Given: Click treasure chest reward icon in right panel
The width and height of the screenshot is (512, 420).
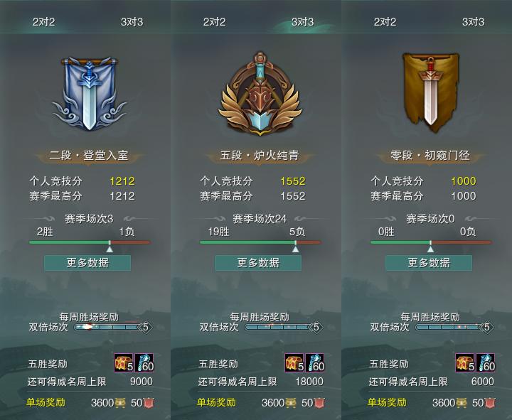Looking at the screenshot, I should 465,362.
